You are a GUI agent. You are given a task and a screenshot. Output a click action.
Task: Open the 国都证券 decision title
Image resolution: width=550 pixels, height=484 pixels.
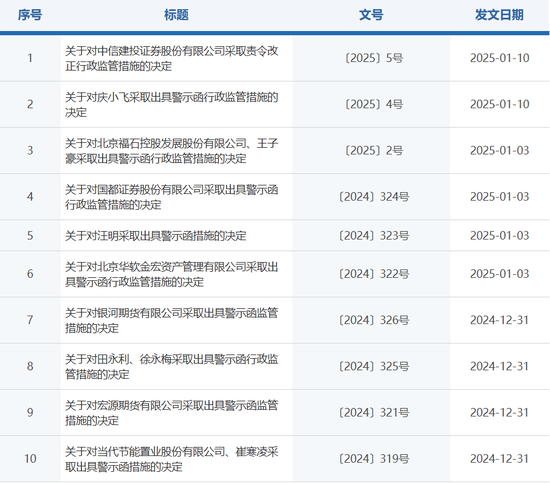172,197
